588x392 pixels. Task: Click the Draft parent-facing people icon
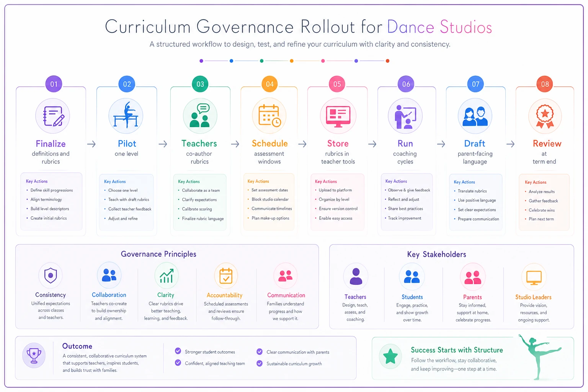pos(475,116)
